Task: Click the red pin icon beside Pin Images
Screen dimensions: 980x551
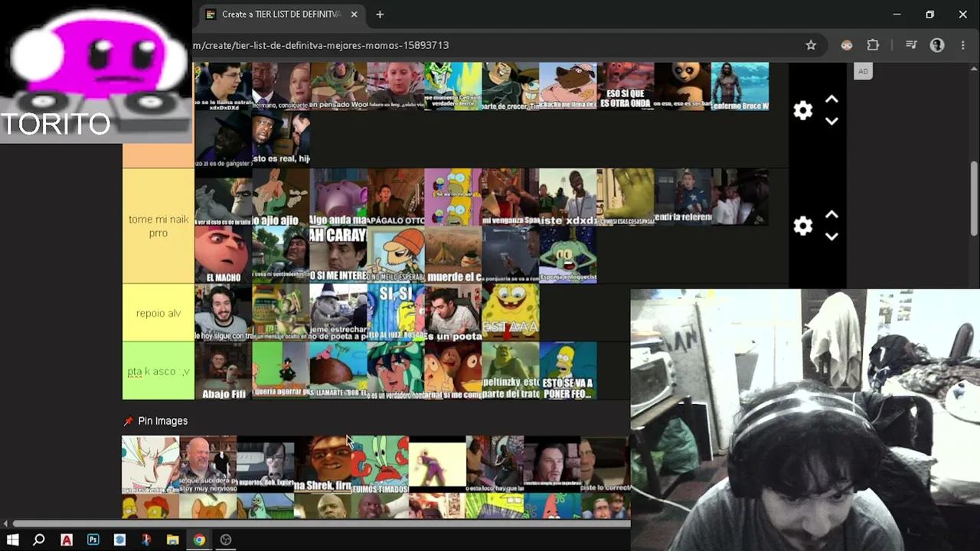Action: [x=128, y=421]
